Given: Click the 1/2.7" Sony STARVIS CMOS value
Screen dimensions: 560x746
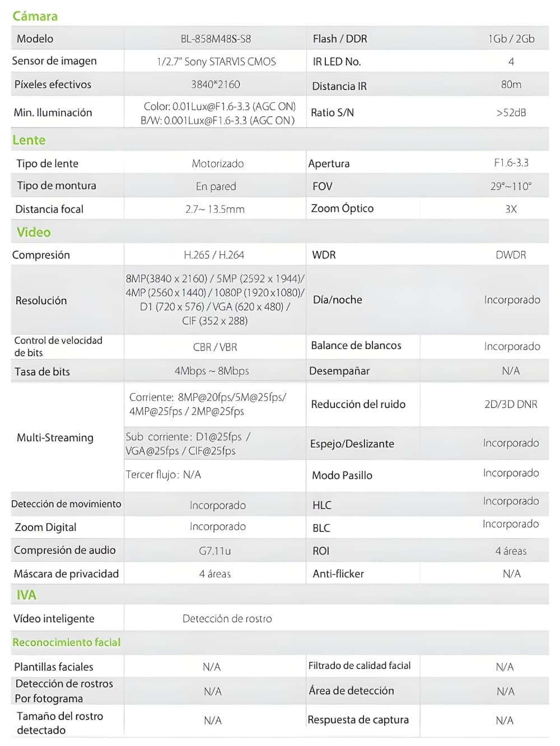Looking at the screenshot, I should tap(216, 62).
